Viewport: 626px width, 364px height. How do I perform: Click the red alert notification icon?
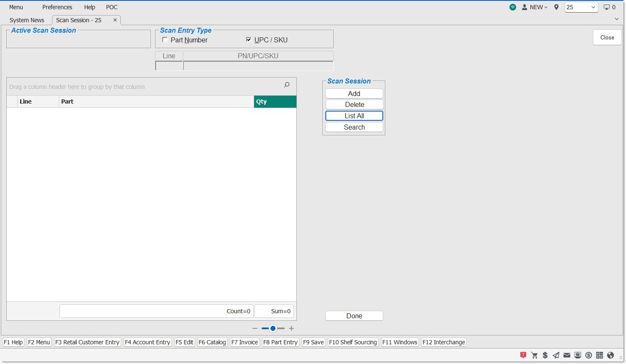[x=523, y=355]
